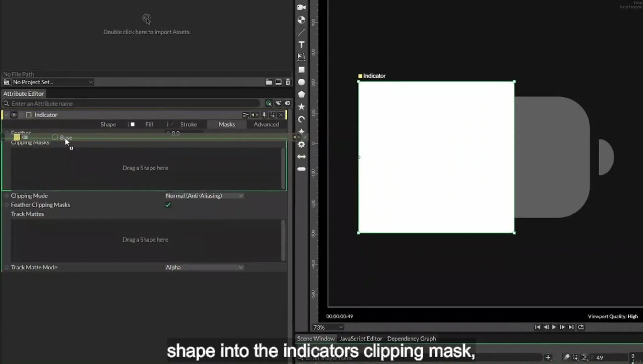Collapse the Indicator attribute section

pyautogui.click(x=6, y=115)
